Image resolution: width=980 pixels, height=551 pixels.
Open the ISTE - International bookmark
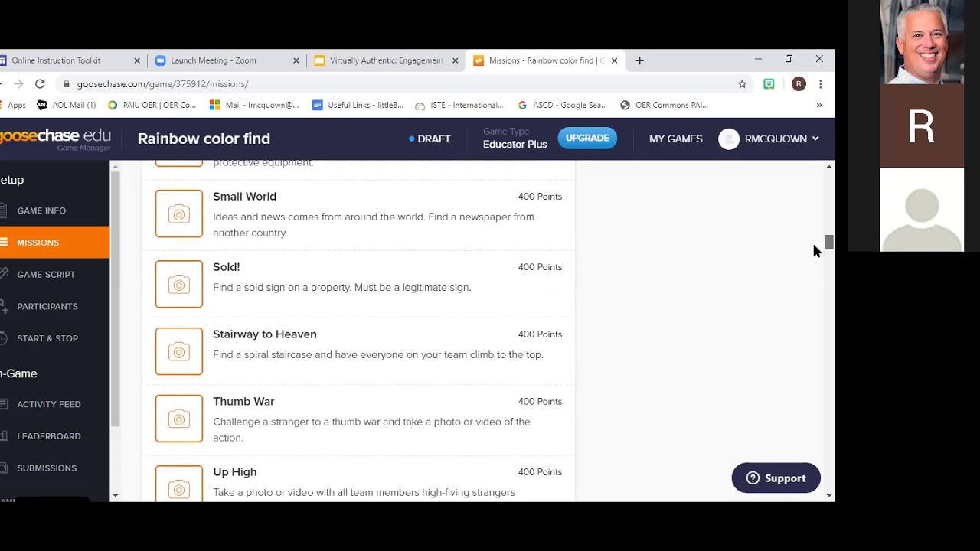point(459,105)
